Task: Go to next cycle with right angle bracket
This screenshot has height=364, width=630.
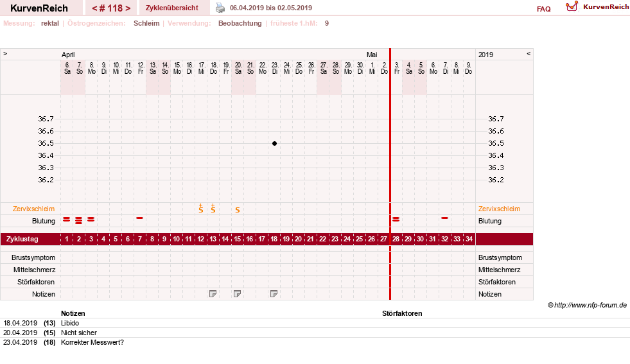Action: point(128,8)
